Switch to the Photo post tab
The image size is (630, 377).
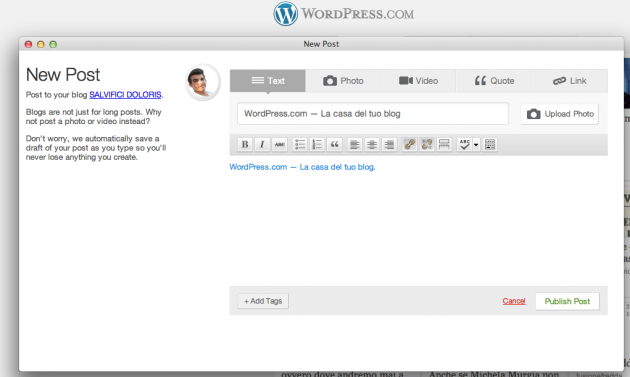tap(343, 81)
